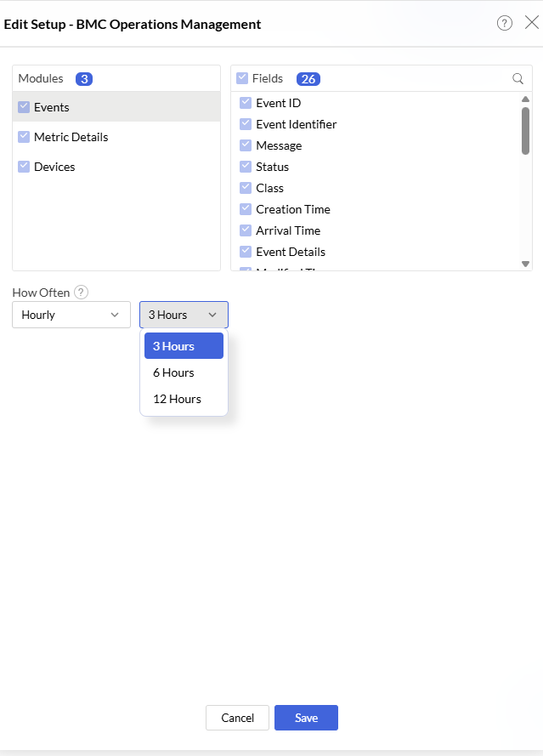
Task: Collapse the 3 Hours interval dropdown
Action: coord(184,315)
